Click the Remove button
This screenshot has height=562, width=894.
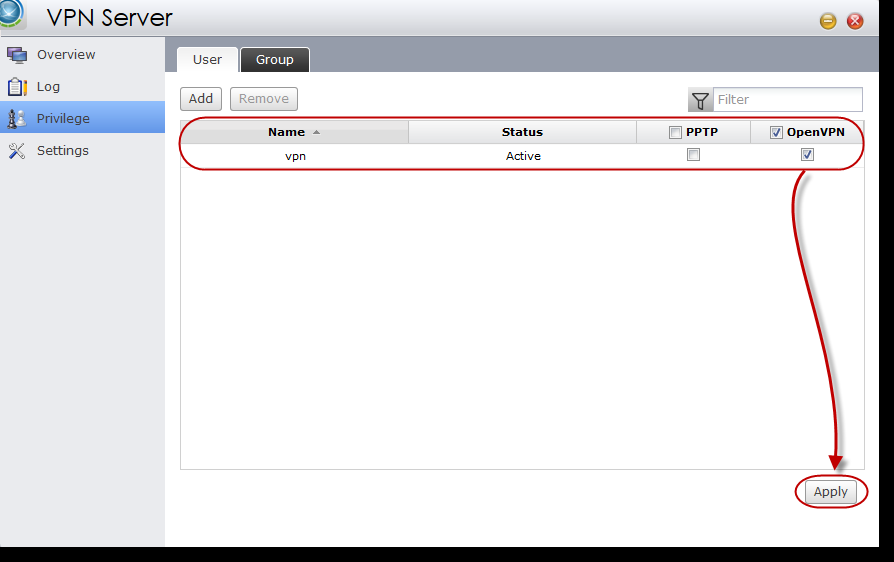[x=263, y=99]
